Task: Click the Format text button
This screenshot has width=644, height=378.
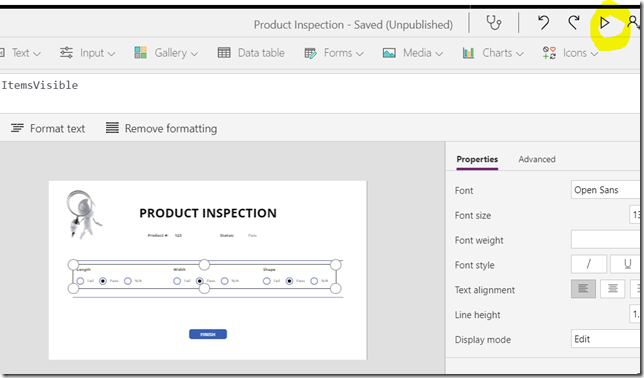Action: point(48,129)
